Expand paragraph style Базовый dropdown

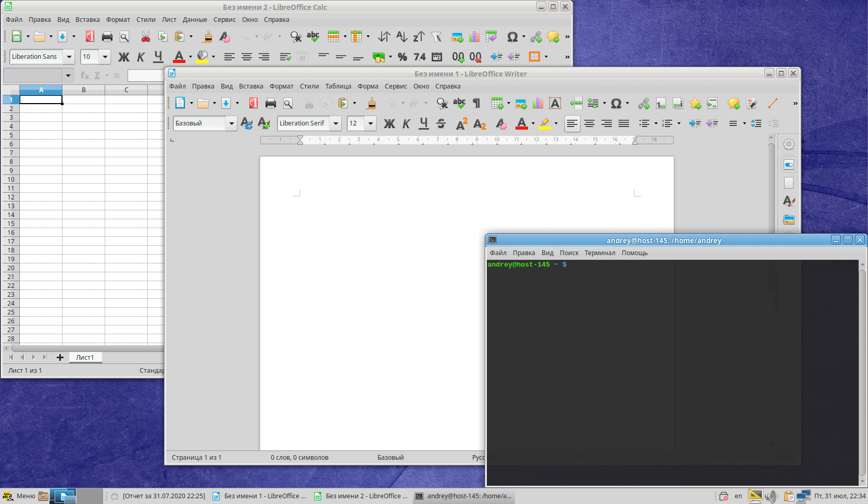232,123
